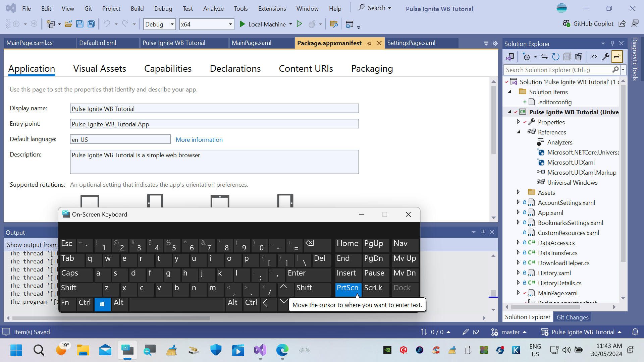Switch to Capabilities manifest tab
Viewport: 644px width, 362px height.
coord(168,69)
